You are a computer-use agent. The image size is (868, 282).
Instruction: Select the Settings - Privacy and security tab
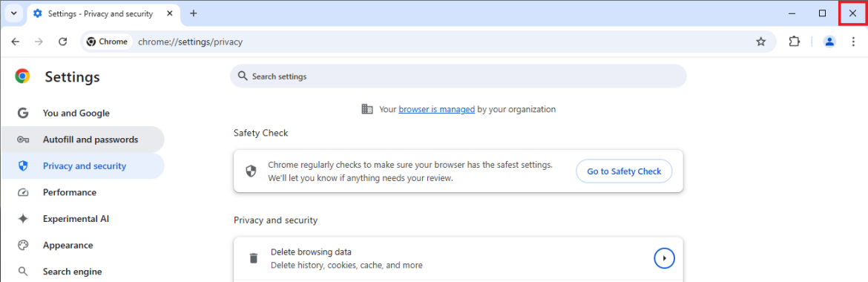103,14
